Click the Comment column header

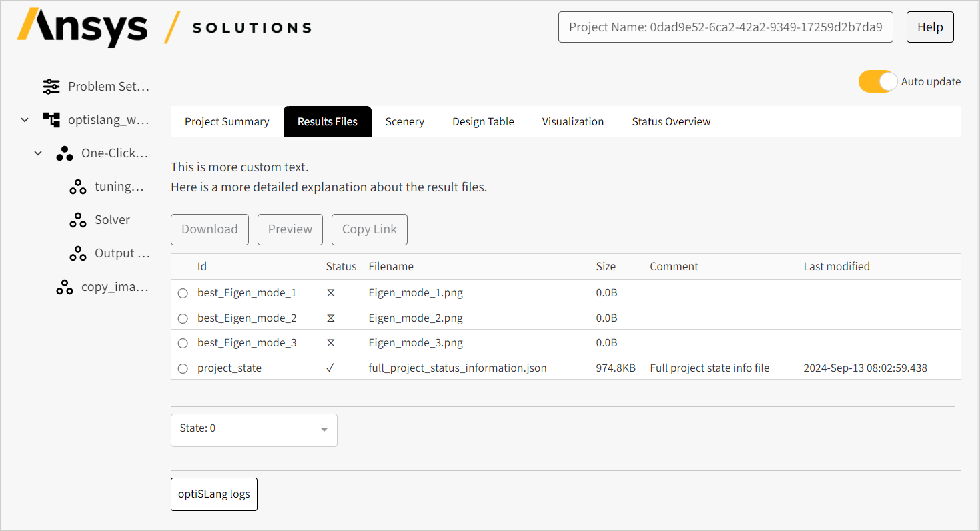674,266
